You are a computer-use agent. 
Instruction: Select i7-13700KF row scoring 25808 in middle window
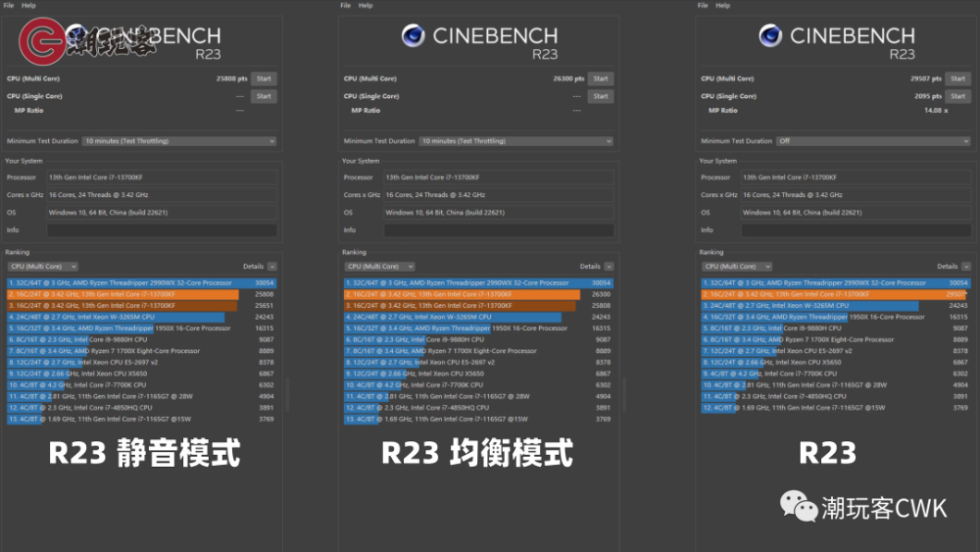coord(479,306)
